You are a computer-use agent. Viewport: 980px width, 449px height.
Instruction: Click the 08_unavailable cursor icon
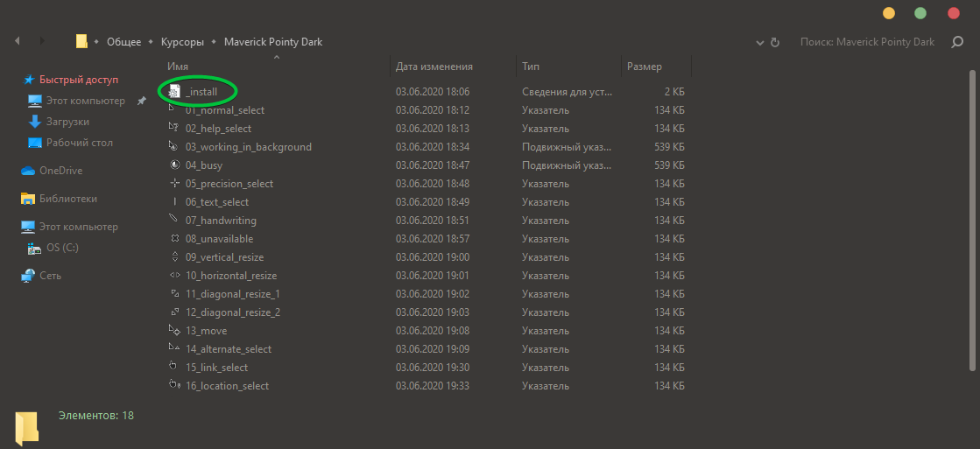(174, 239)
